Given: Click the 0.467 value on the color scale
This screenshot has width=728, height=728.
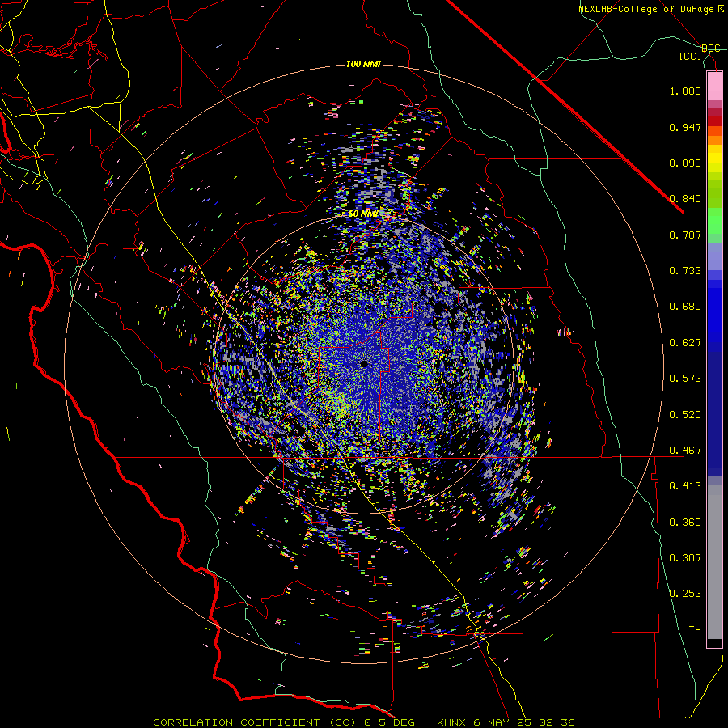Looking at the screenshot, I should [685, 451].
